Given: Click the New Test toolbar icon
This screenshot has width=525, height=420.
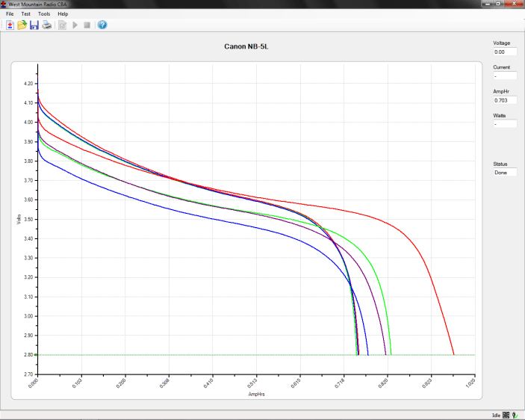Looking at the screenshot, I should click(x=10, y=25).
